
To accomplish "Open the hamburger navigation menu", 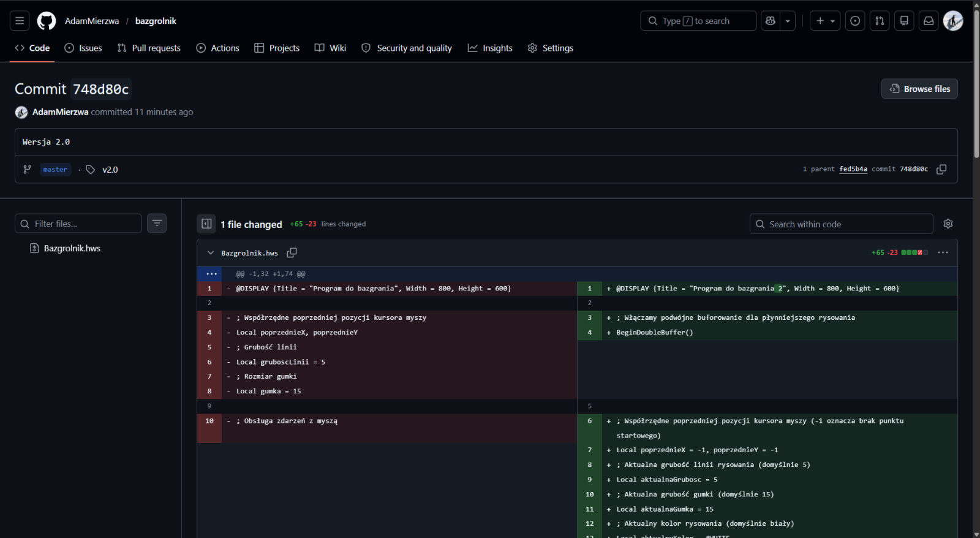I will [x=20, y=21].
